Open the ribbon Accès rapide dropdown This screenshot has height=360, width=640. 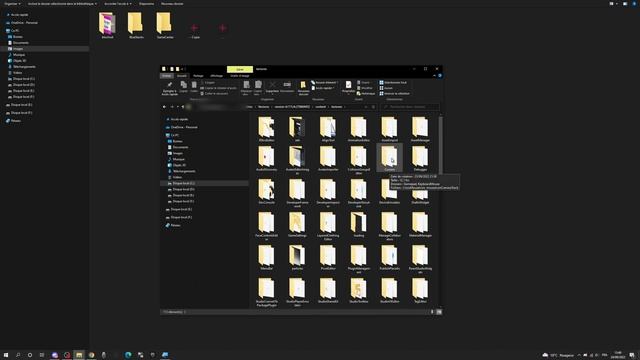pyautogui.click(x=323, y=88)
